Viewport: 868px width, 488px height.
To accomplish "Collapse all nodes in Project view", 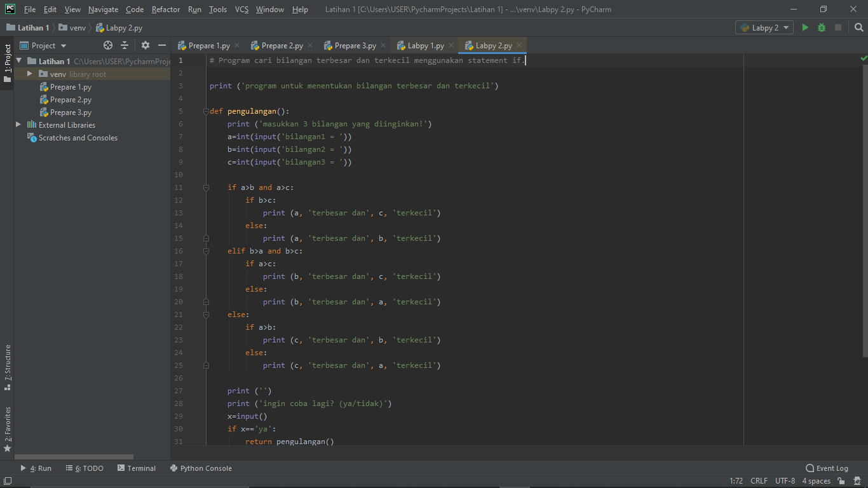I will pyautogui.click(x=125, y=45).
